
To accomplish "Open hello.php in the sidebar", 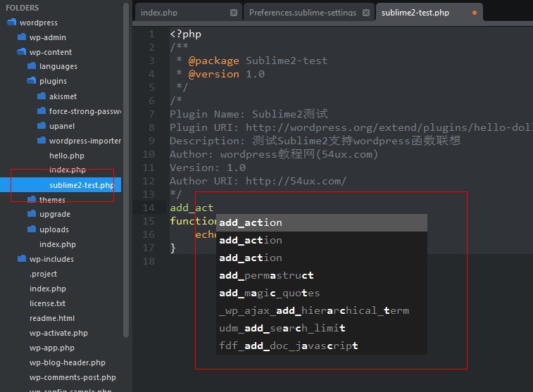I will pyautogui.click(x=66, y=156).
